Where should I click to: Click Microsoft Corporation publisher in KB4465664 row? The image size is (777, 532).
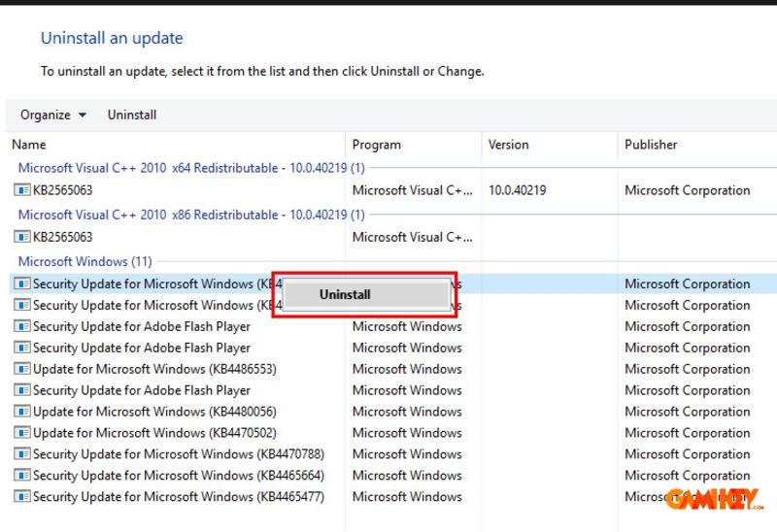[x=688, y=476]
